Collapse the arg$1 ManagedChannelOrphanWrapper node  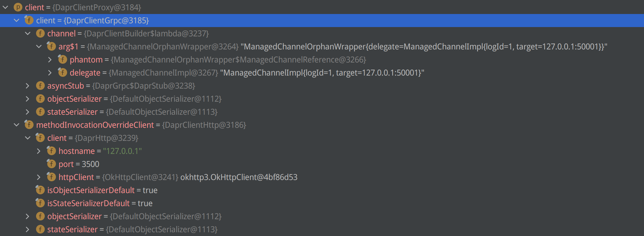click(x=39, y=46)
